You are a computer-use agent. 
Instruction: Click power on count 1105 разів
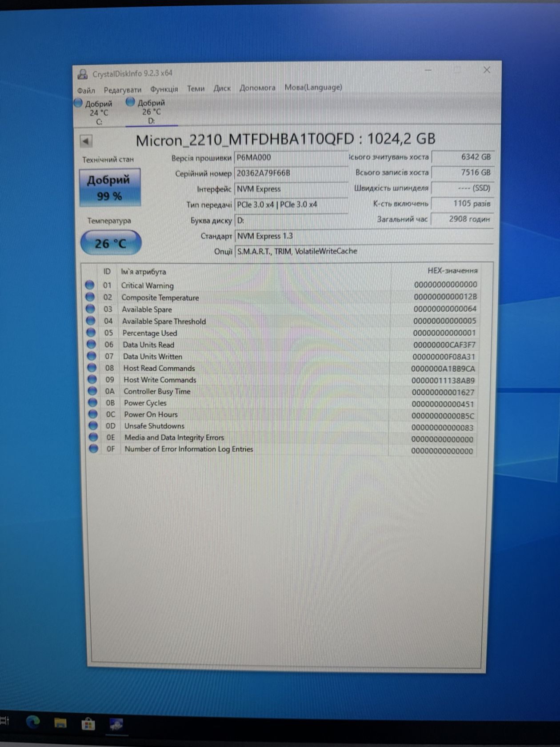(462, 204)
